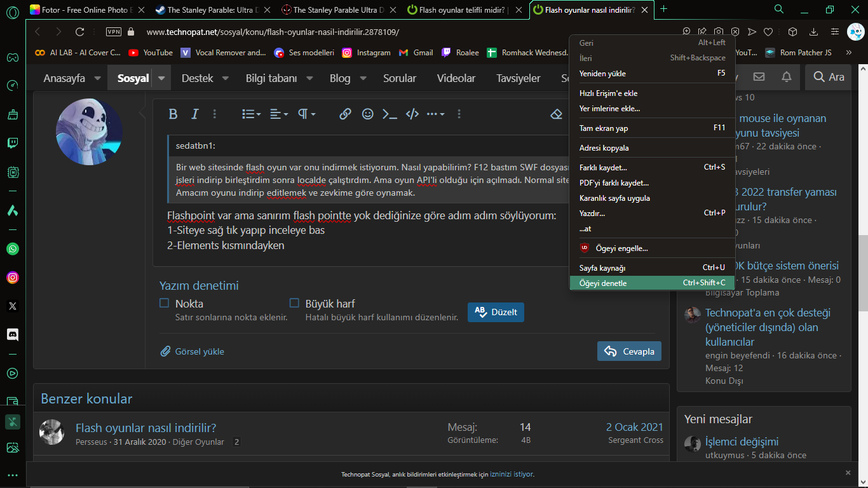Open Twitch from the Opera sidebar
Screen dimensions: 868x488
pos(13,143)
